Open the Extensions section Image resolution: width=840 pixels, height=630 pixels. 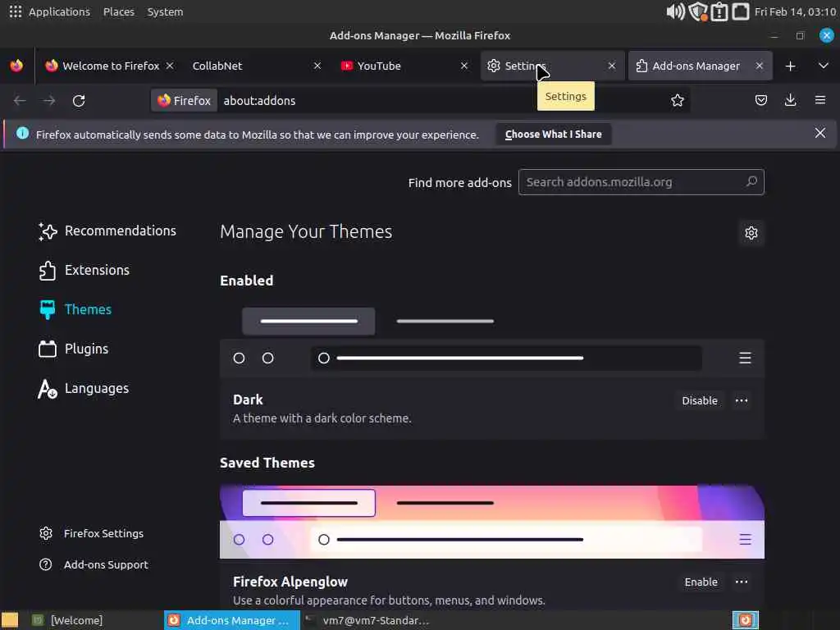pyautogui.click(x=84, y=270)
